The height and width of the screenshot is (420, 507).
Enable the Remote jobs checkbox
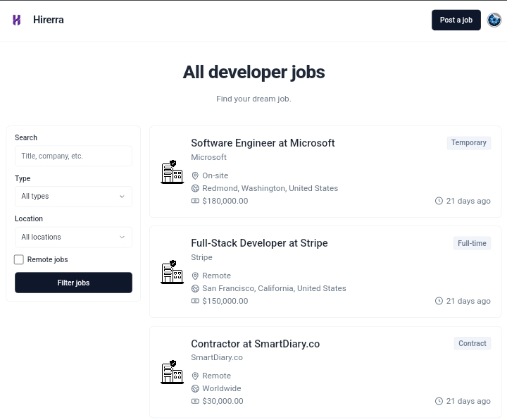click(19, 259)
